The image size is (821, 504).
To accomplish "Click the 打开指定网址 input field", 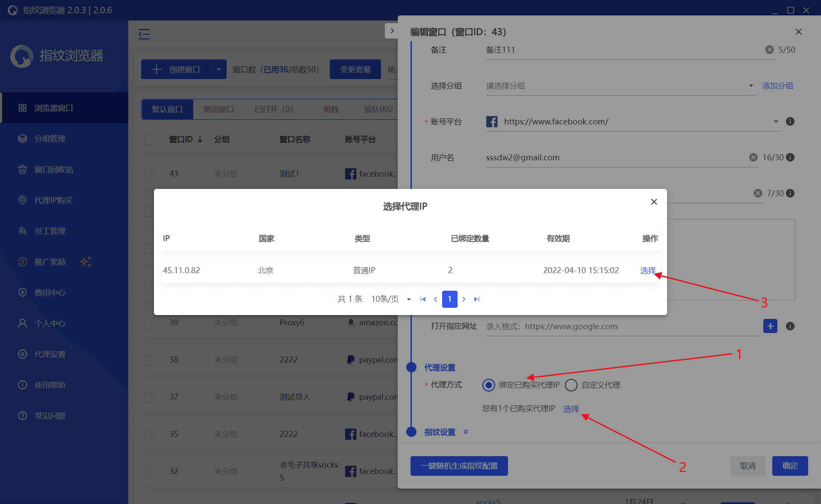I will (x=620, y=327).
